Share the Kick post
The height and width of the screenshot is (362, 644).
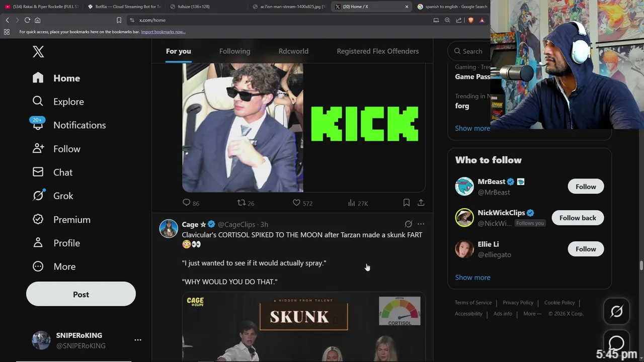(421, 203)
